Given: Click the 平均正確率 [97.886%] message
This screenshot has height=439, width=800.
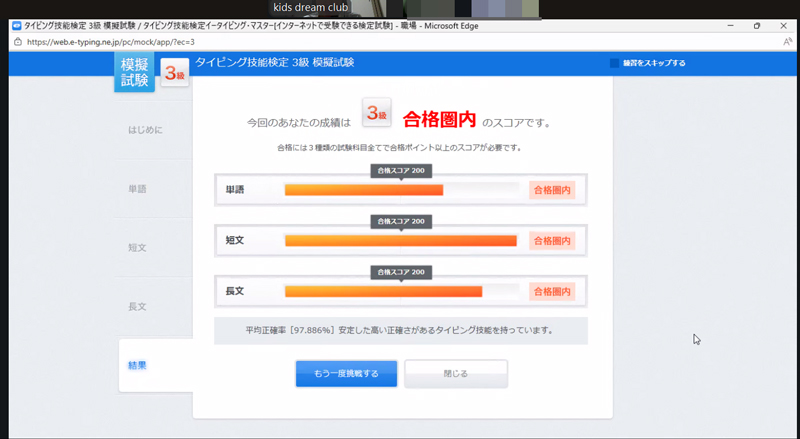Looking at the screenshot, I should point(401,330).
